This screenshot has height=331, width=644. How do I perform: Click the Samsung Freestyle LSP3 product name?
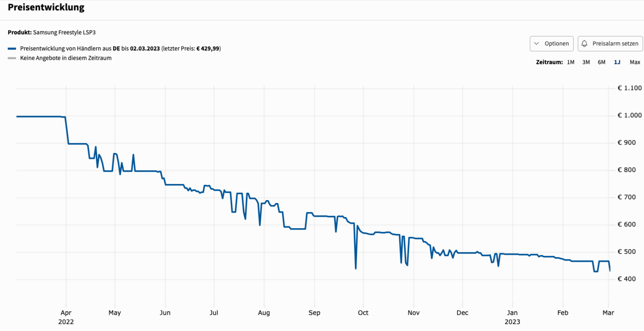pos(64,32)
